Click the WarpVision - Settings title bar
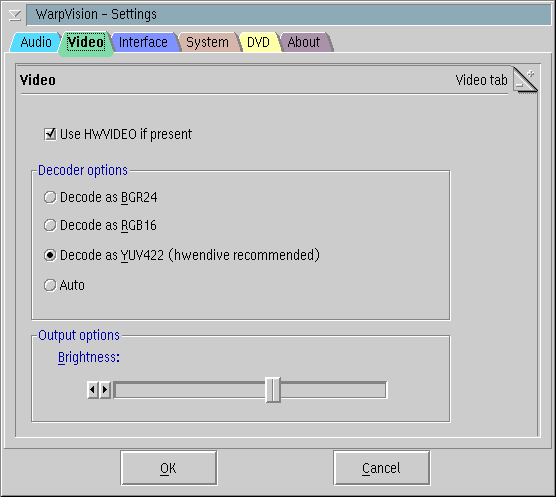This screenshot has width=556, height=497. [289, 15]
